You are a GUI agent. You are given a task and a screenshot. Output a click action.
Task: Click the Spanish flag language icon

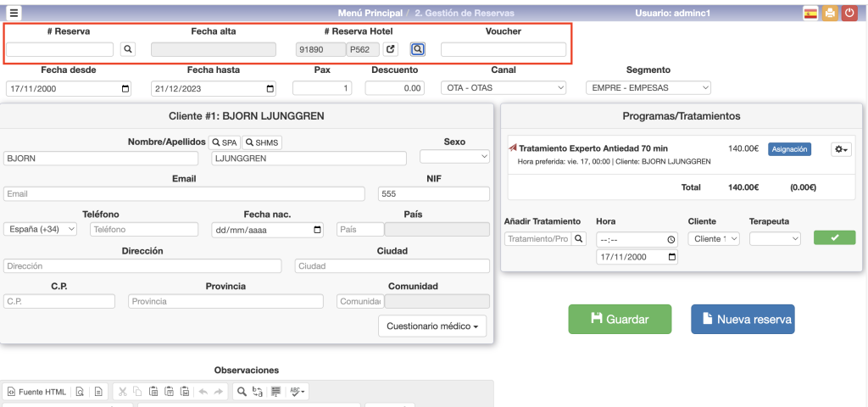[x=810, y=13]
